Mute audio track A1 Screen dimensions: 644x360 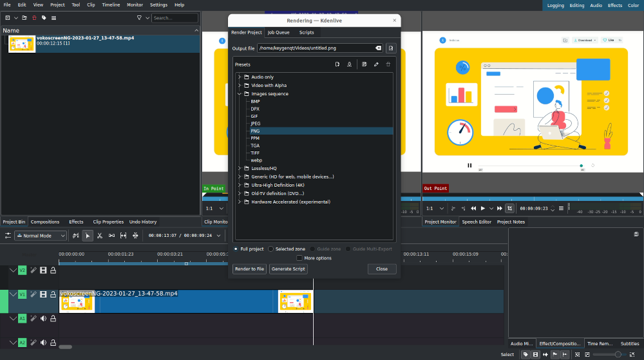[x=43, y=319]
